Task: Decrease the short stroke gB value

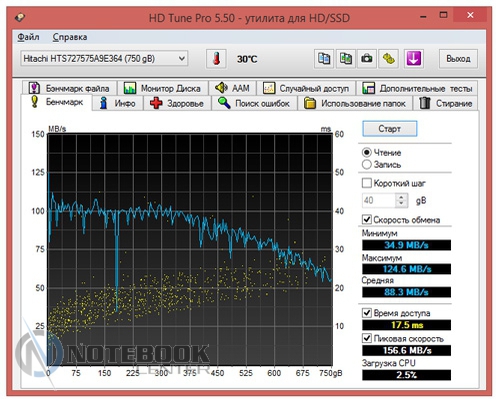Action: pos(401,204)
